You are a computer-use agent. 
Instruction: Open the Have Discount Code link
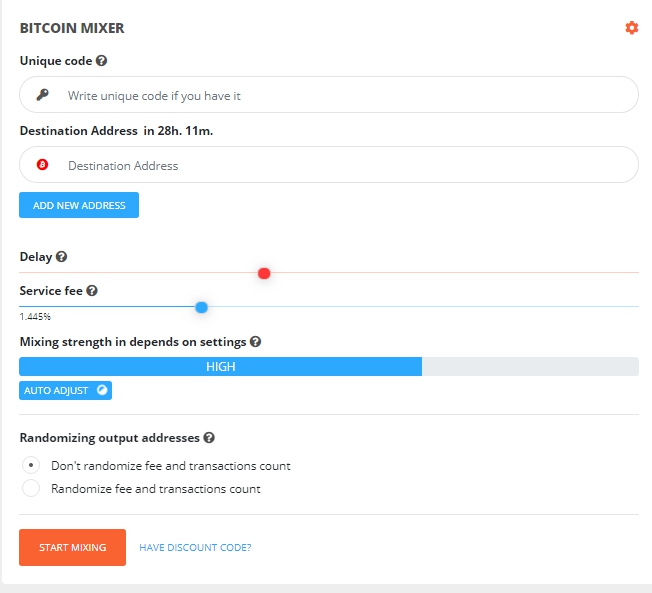[x=195, y=548]
